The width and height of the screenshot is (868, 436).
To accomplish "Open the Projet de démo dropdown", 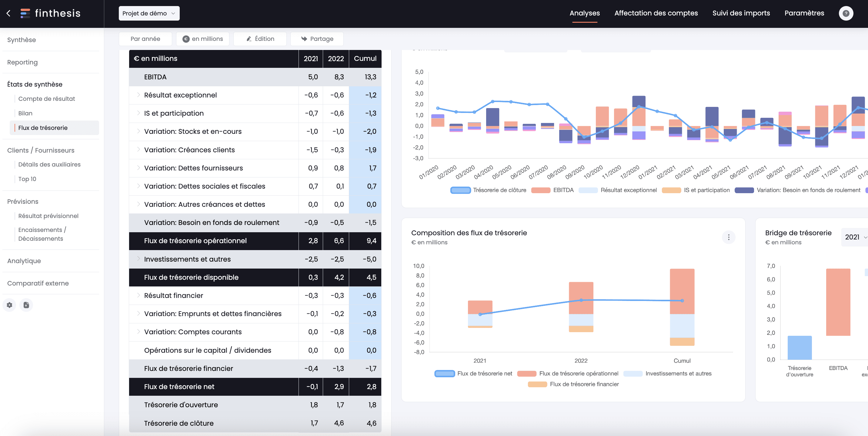I will pyautogui.click(x=149, y=13).
